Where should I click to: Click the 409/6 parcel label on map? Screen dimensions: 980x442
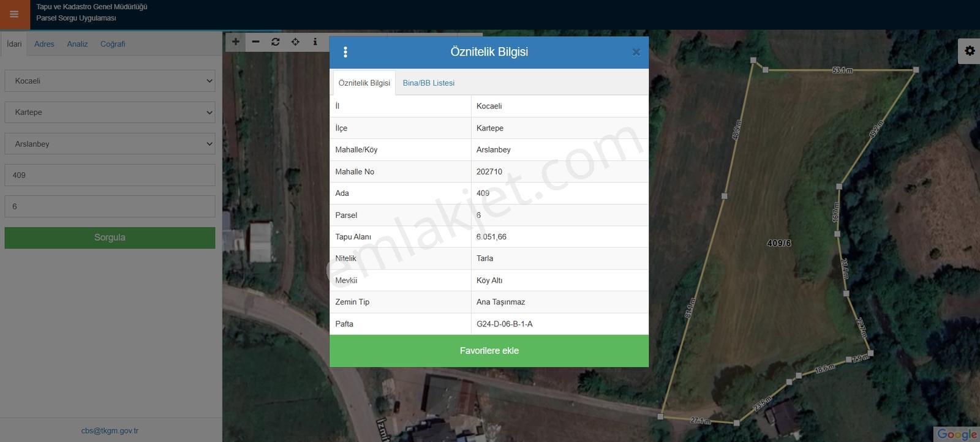point(779,243)
